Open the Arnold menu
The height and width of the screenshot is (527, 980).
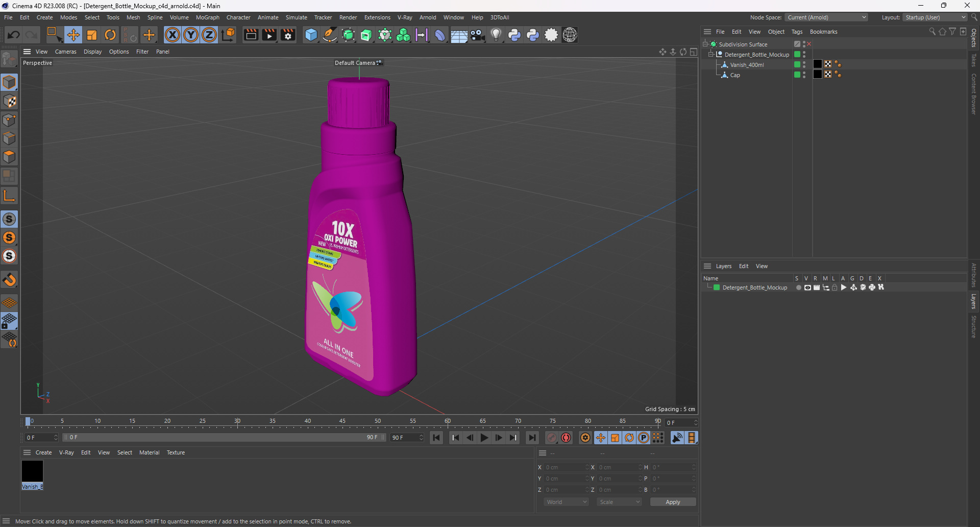pos(428,17)
